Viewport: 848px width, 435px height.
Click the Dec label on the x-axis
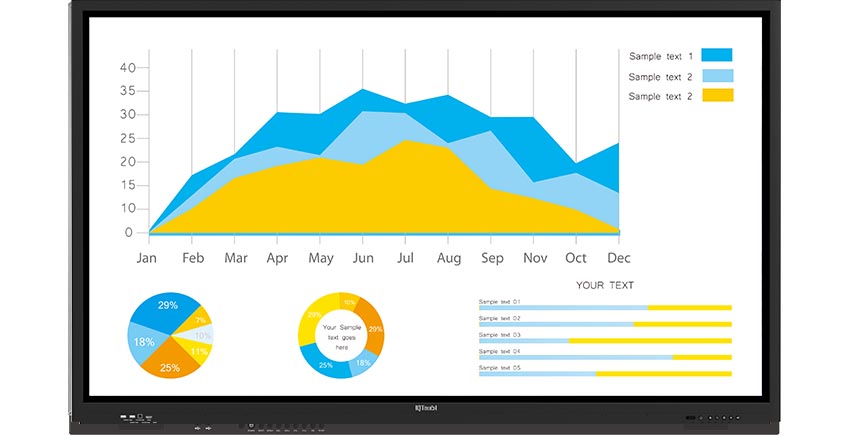[618, 258]
